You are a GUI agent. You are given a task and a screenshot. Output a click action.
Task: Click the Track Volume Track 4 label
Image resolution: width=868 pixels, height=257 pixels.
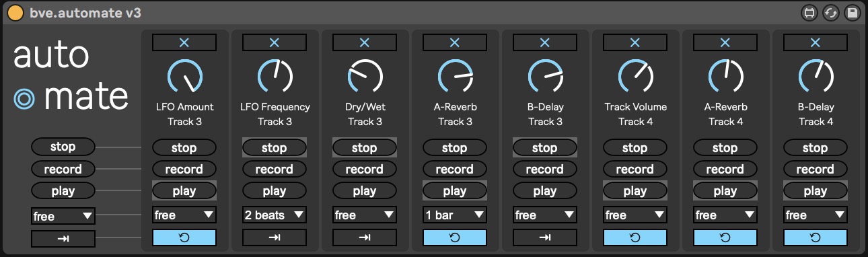point(635,114)
